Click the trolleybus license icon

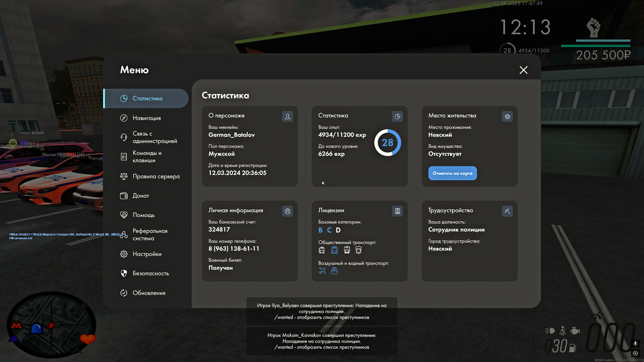322,250
